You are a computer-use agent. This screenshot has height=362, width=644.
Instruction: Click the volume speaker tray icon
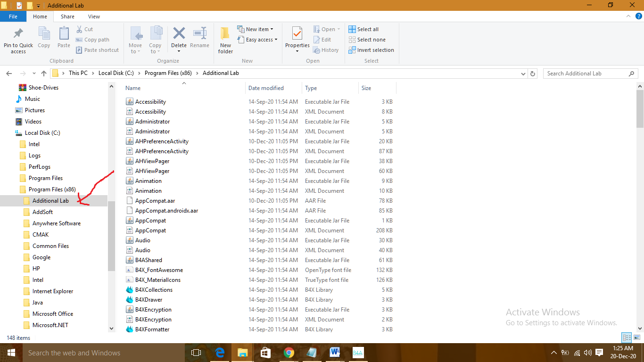tap(587, 353)
